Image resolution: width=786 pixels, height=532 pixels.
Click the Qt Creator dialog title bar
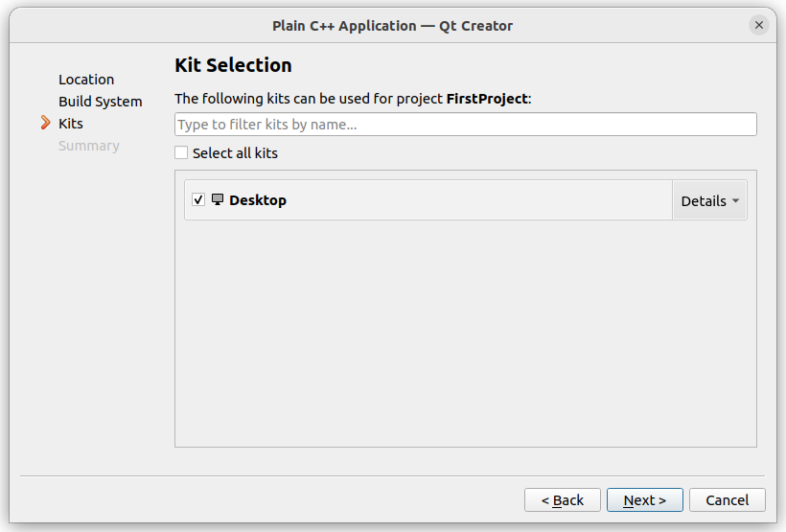pyautogui.click(x=392, y=26)
